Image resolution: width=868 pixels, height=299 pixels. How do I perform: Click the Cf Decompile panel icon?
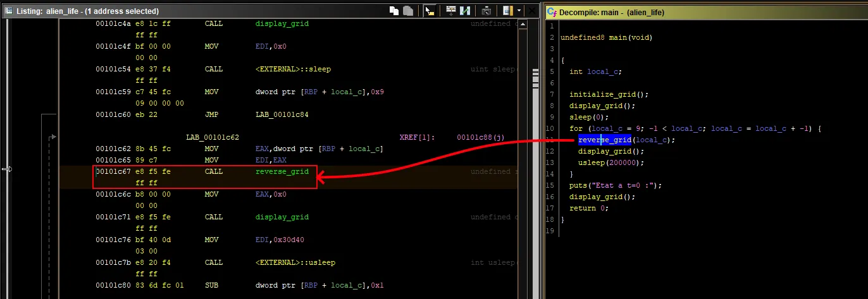pos(552,11)
